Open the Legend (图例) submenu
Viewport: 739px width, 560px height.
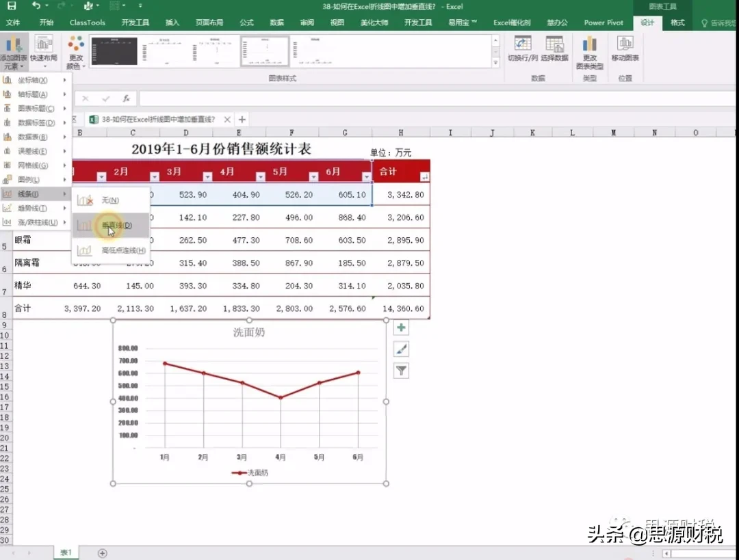35,179
